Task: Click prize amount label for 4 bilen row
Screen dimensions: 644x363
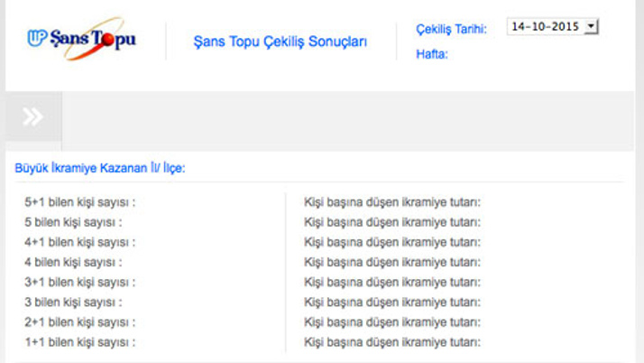Action: (x=392, y=262)
